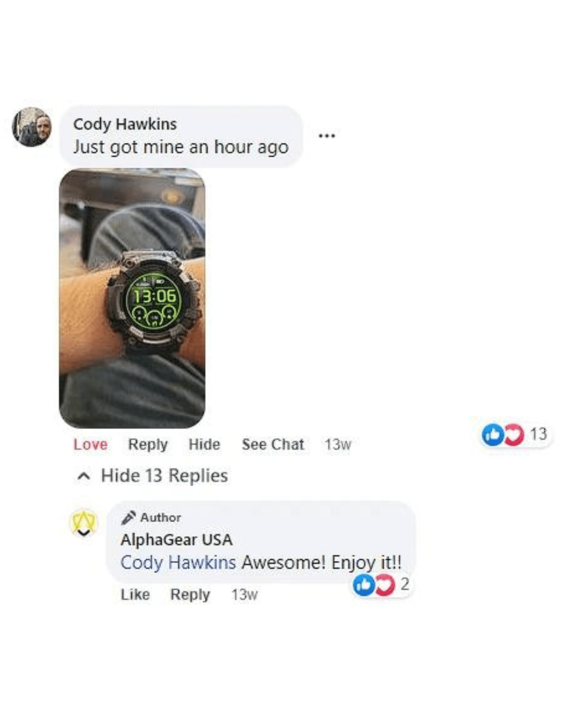Open the watch photo attached to the comment
This screenshot has width=588, height=706.
[x=132, y=298]
